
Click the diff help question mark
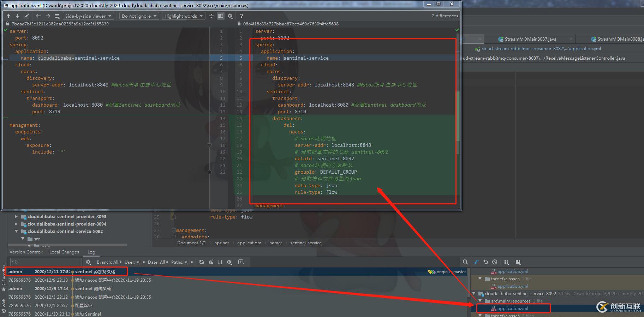pos(241,16)
